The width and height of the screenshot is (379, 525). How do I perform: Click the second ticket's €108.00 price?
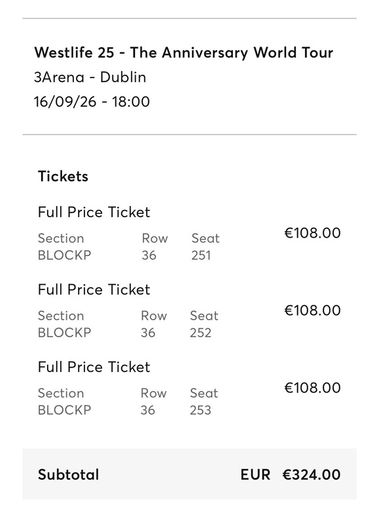[x=312, y=310]
